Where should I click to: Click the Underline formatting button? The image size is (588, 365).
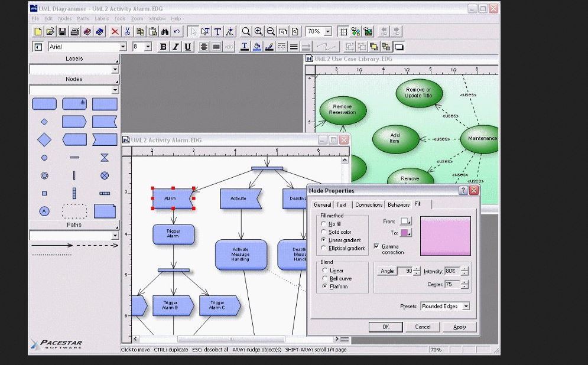click(x=188, y=47)
